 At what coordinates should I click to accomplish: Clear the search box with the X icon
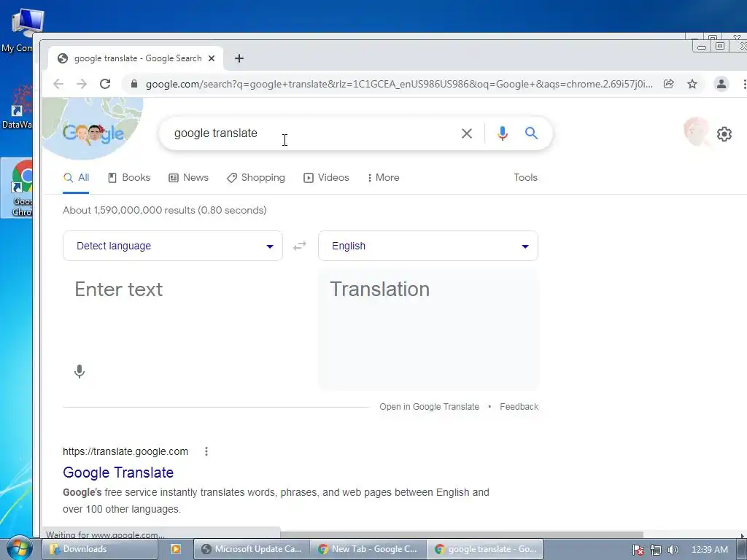point(467,133)
